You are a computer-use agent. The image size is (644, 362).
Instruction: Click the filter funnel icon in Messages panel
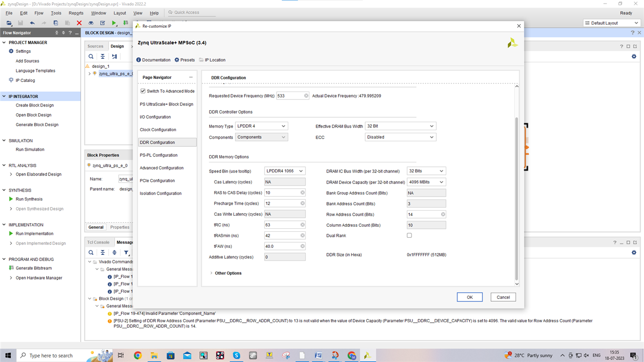coord(126,252)
